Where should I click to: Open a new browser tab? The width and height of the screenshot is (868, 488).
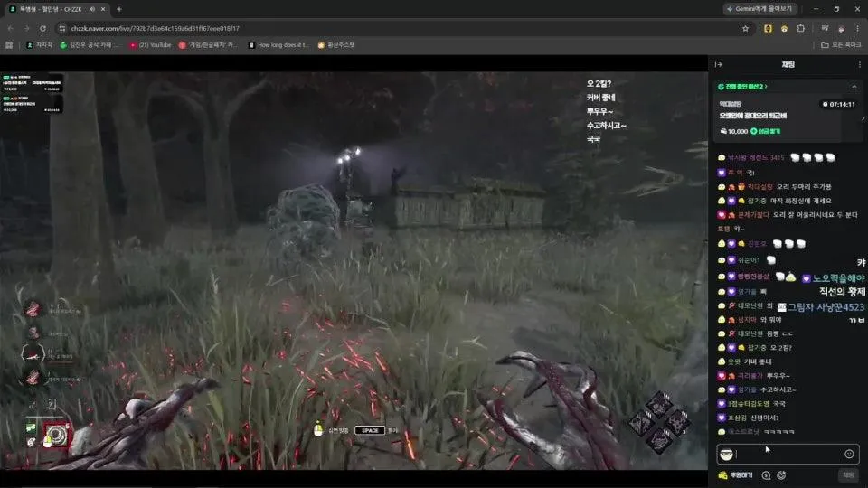(119, 9)
